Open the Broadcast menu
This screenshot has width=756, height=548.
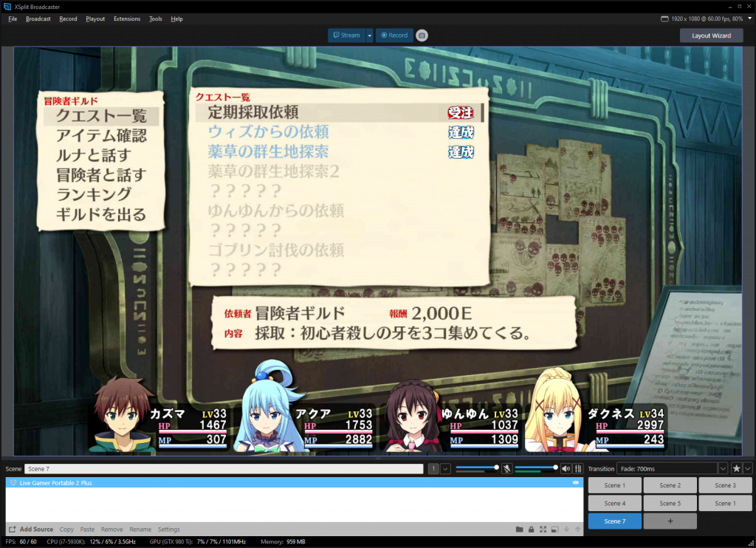[38, 18]
